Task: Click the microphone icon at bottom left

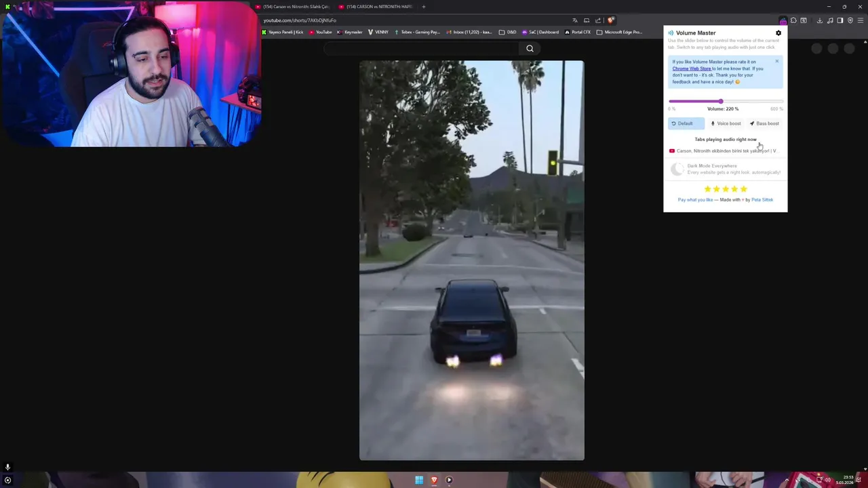Action: [7, 467]
